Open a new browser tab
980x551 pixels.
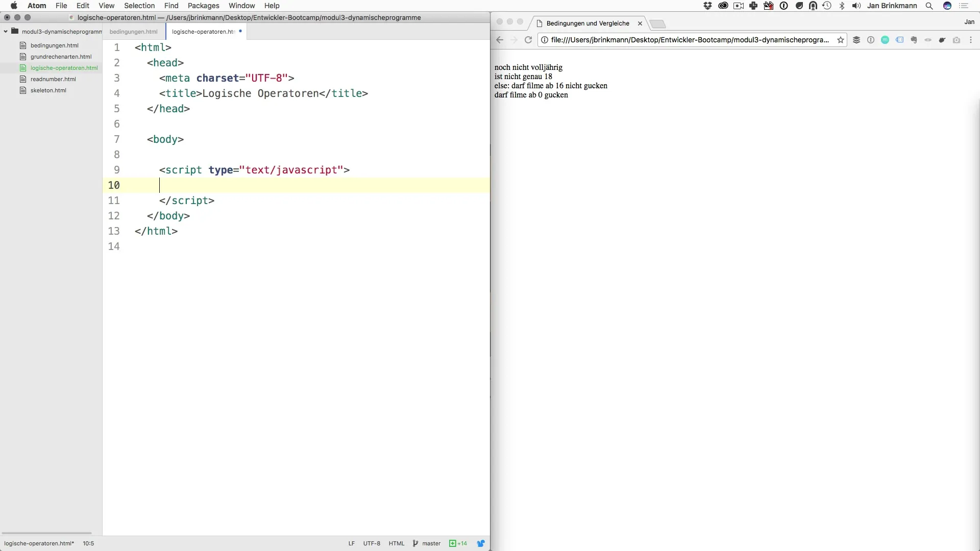coord(657,24)
